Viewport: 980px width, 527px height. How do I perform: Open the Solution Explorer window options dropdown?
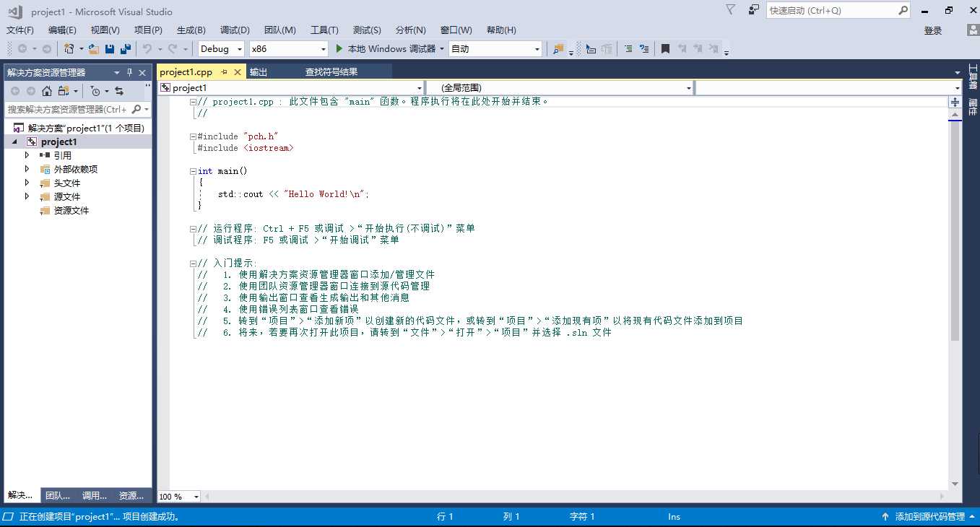click(x=117, y=72)
